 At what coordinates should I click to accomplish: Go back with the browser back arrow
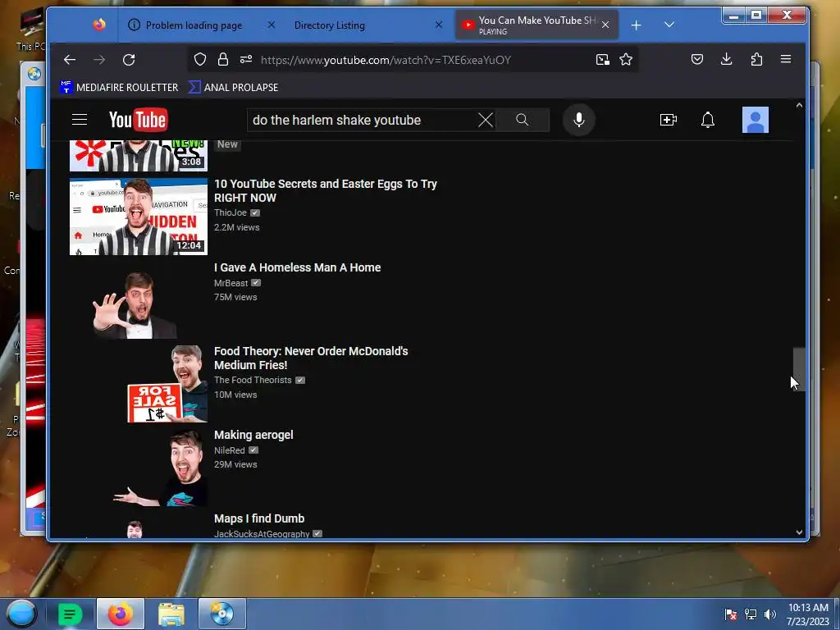click(x=70, y=59)
